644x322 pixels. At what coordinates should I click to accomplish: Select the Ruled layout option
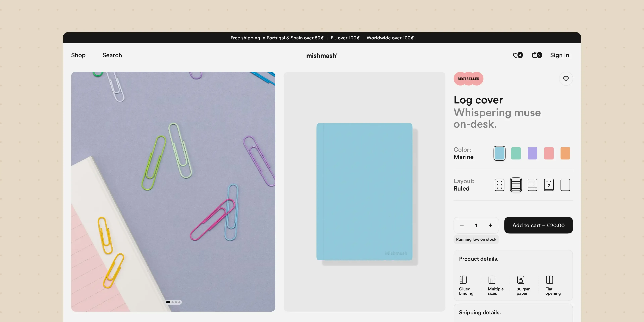coord(516,185)
